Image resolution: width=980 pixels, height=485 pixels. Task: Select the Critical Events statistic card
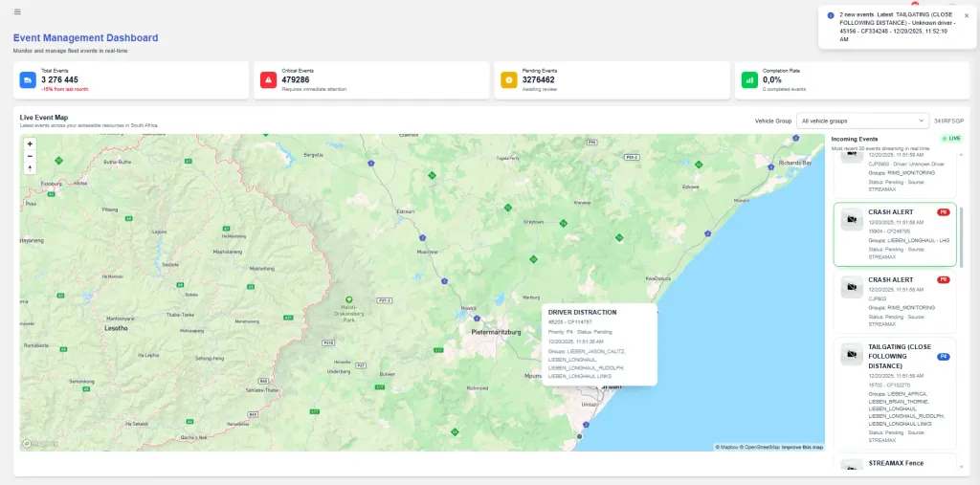point(372,80)
